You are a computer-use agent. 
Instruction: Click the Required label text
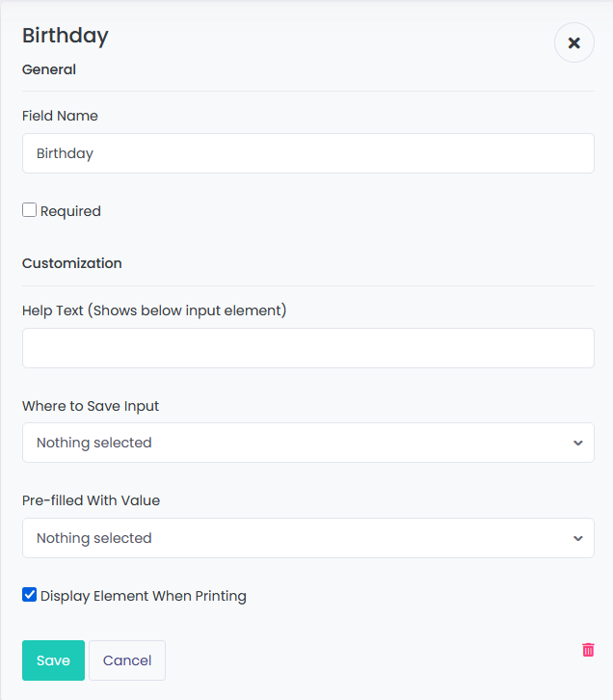pos(70,211)
